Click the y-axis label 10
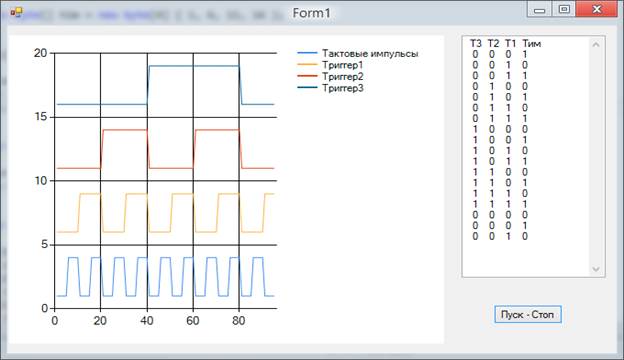This screenshot has width=624, height=360. (x=41, y=181)
